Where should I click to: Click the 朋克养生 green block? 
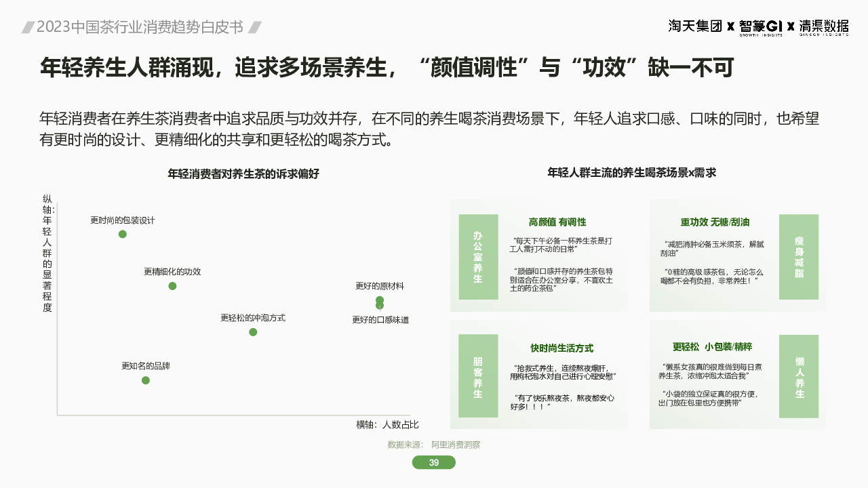point(478,376)
